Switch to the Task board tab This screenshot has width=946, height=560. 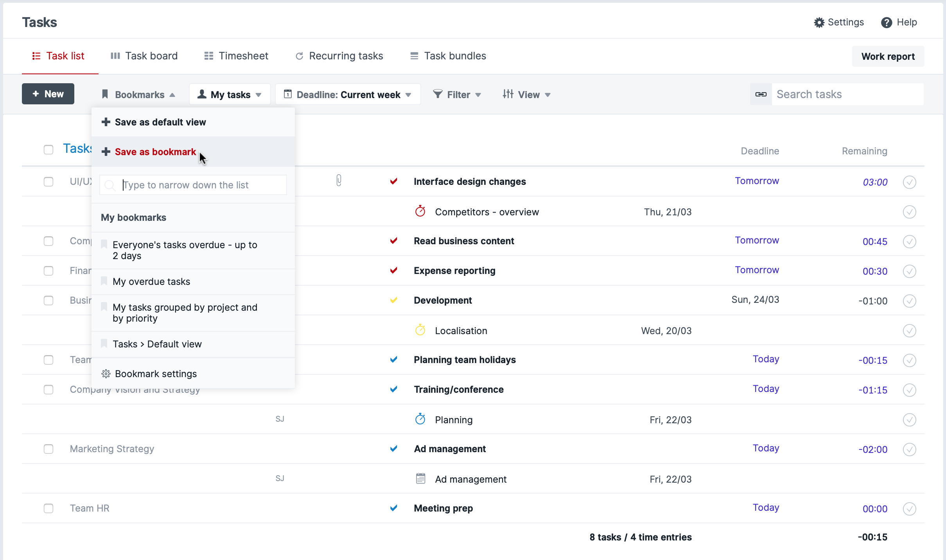pos(144,56)
